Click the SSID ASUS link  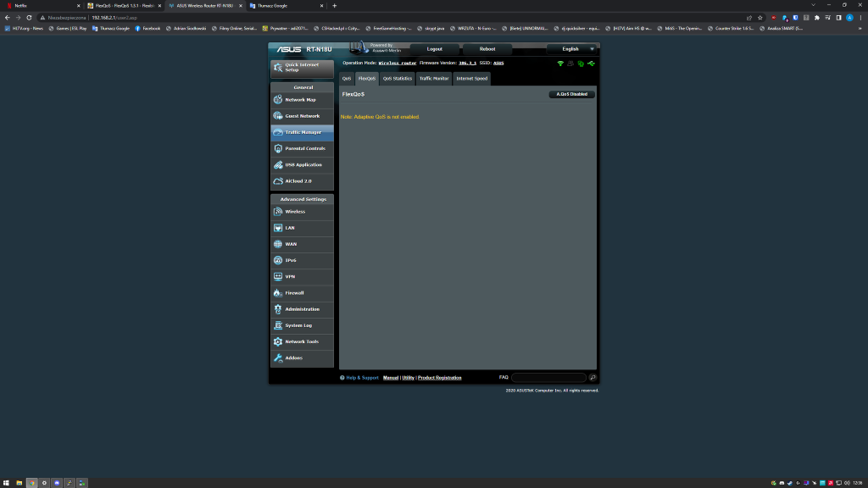click(498, 63)
